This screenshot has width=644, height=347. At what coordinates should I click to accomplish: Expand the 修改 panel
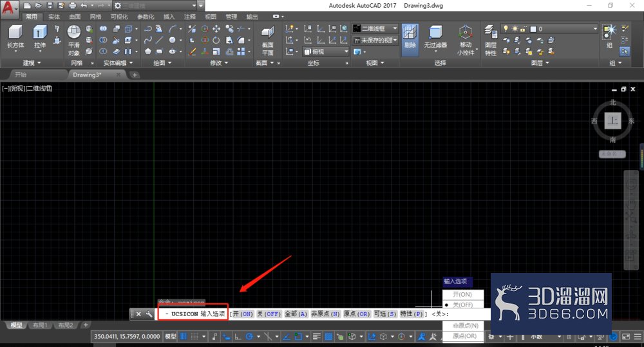pos(219,63)
